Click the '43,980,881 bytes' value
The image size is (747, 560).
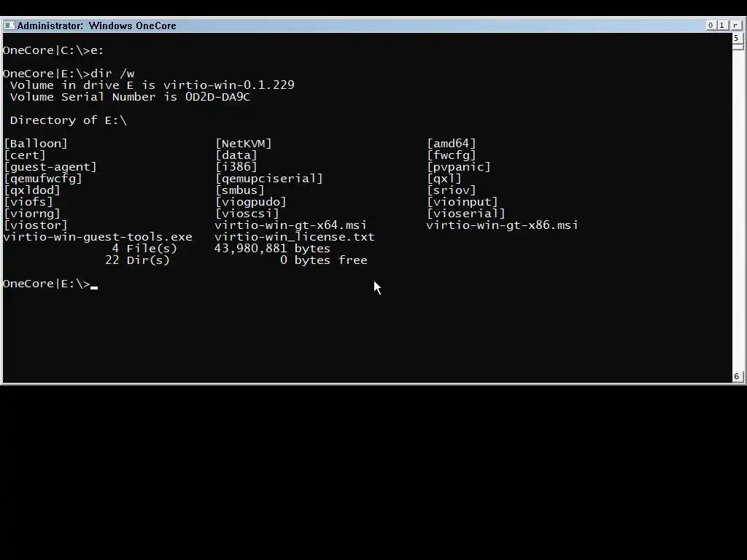272,249
